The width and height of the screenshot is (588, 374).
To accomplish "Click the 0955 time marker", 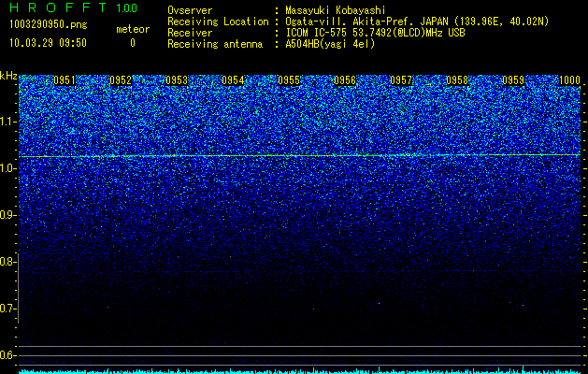I will tap(289, 80).
